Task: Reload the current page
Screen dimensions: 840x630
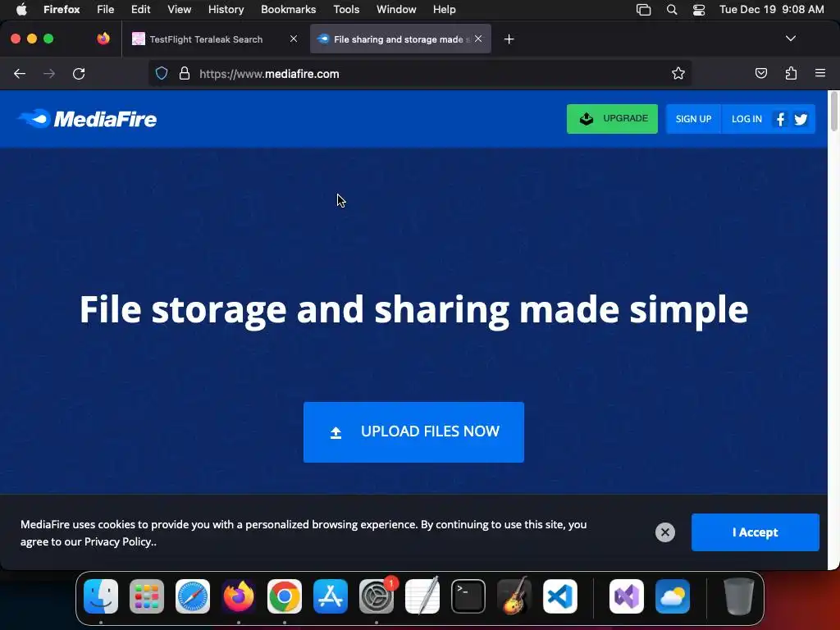Action: click(x=79, y=73)
